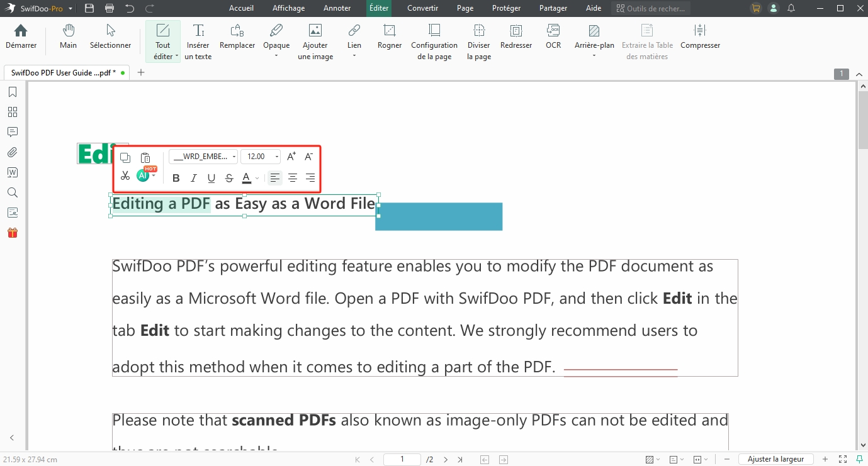
Task: Set text alignment to center
Action: (293, 178)
